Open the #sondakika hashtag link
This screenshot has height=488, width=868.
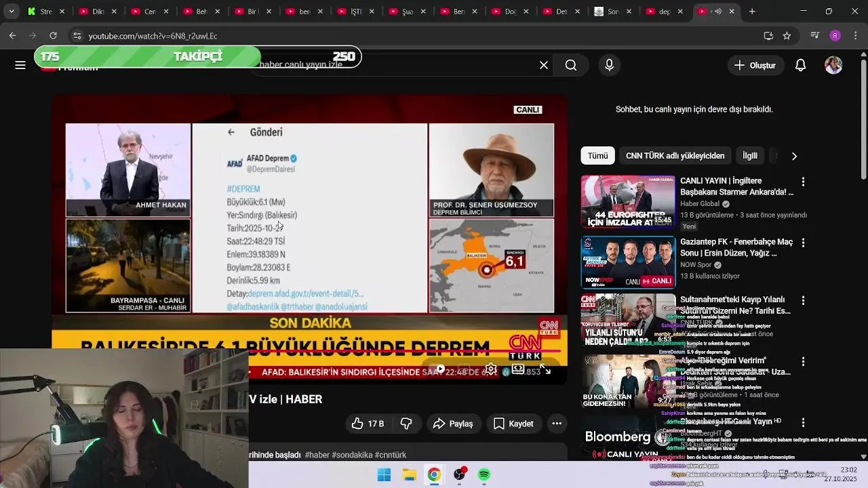(352, 455)
